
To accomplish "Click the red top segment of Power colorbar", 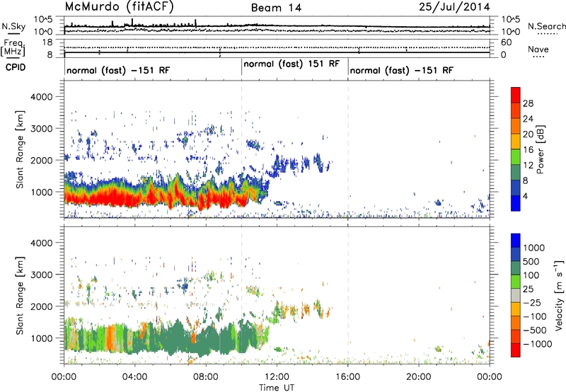I will tap(516, 95).
